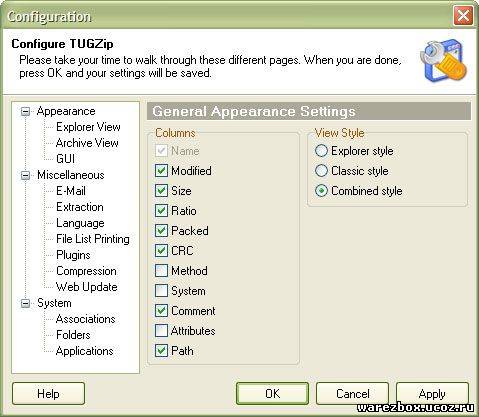Disable the CRC column checkbox
This screenshot has height=417, width=479.
click(161, 251)
